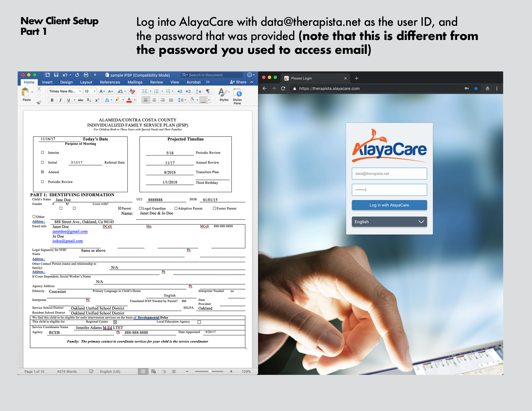Check the Periodic Review purpose checkbox
The height and width of the screenshot is (411, 532).
42,182
